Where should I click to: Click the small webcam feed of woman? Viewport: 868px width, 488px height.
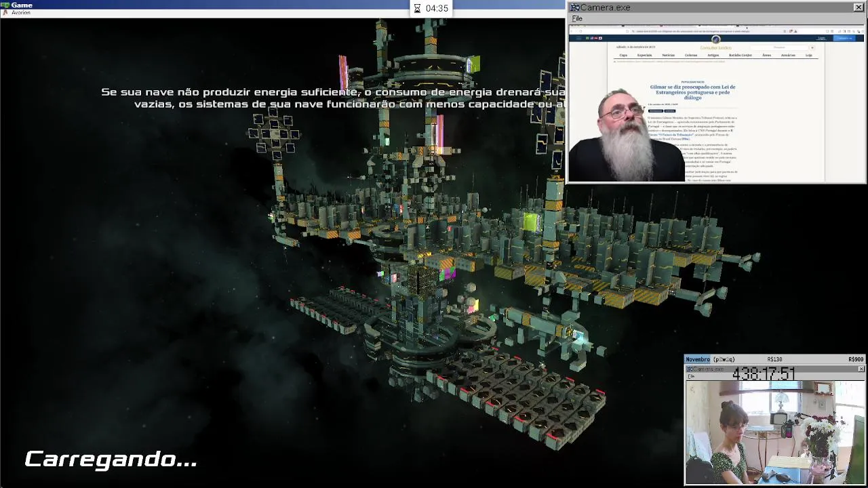pos(774,432)
